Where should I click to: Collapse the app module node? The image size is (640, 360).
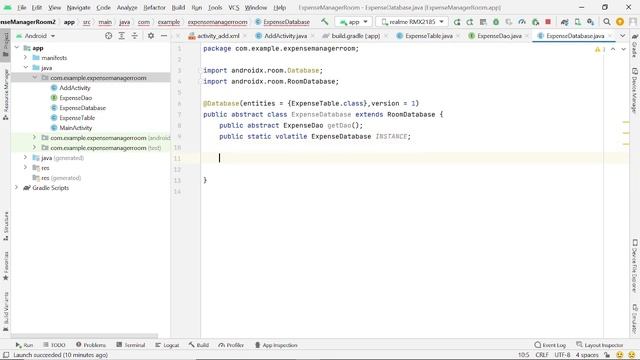coord(17,48)
